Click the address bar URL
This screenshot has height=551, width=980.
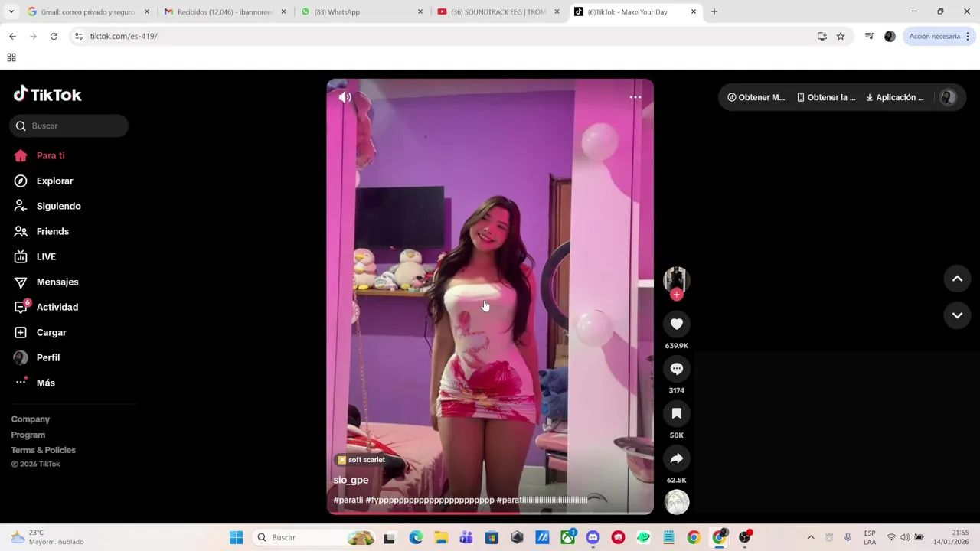point(123,36)
